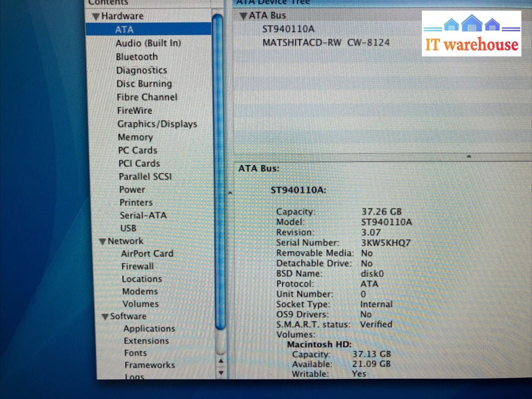The image size is (532, 399).
Task: Select Applications under Software
Action: pos(149,329)
